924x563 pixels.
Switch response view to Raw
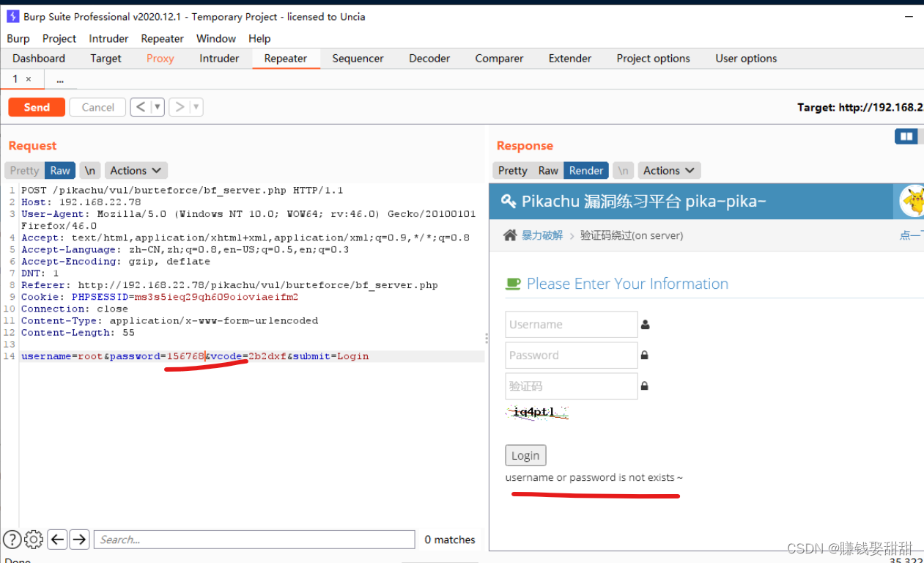coord(548,170)
